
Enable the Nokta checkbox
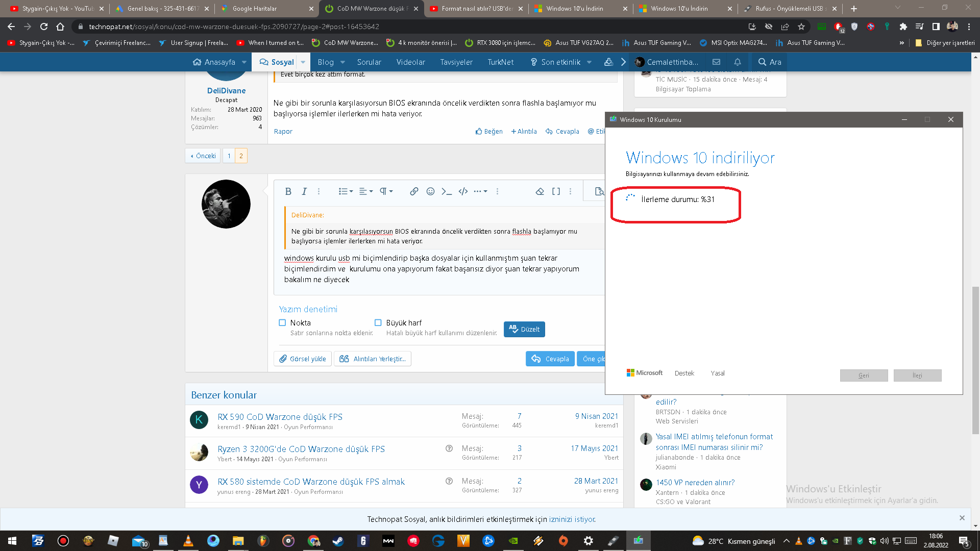[282, 322]
